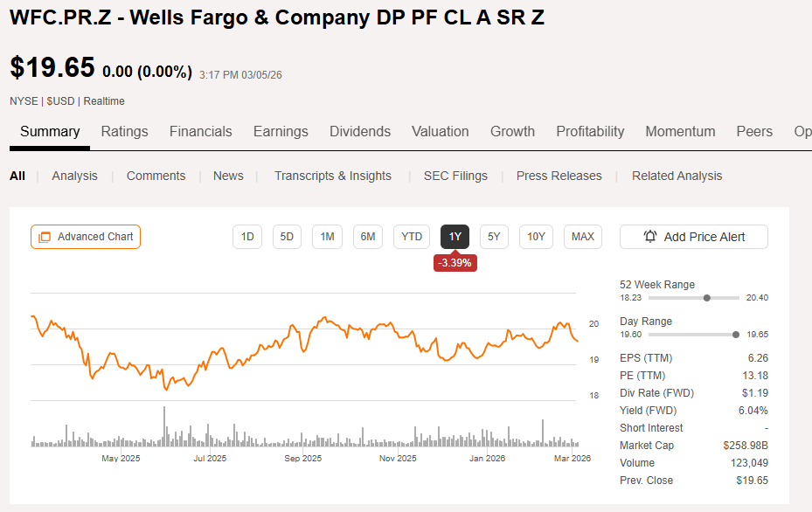Image resolution: width=812 pixels, height=512 pixels.
Task: Switch to the 10Y timeframe
Action: tap(536, 237)
